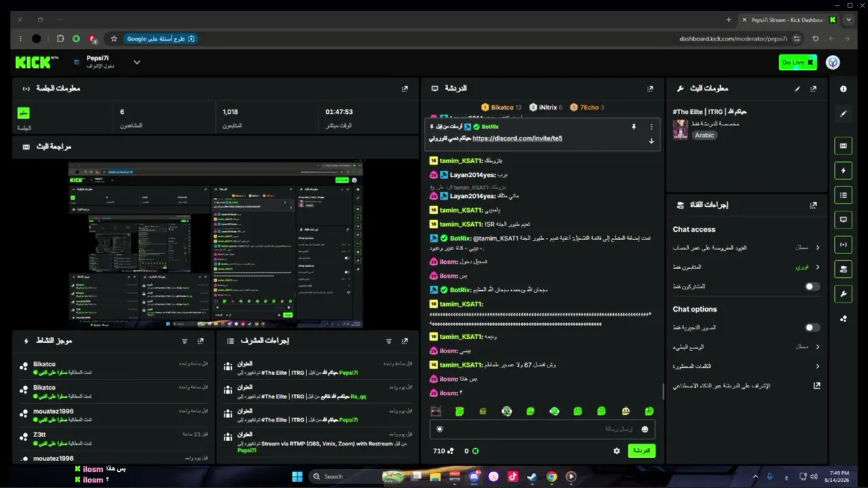Click the pencil icon in right sidebar
The height and width of the screenshot is (488, 868).
(x=844, y=114)
